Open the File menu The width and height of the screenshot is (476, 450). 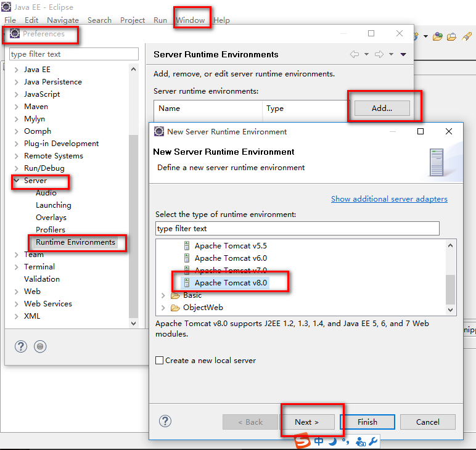[x=10, y=20]
